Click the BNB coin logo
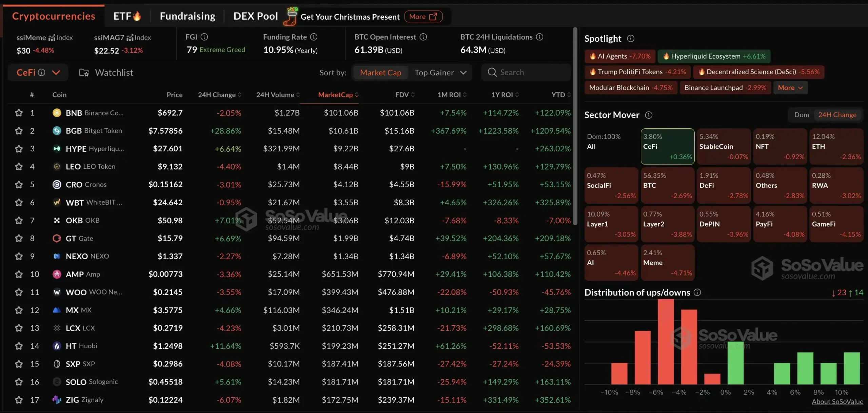 57,113
